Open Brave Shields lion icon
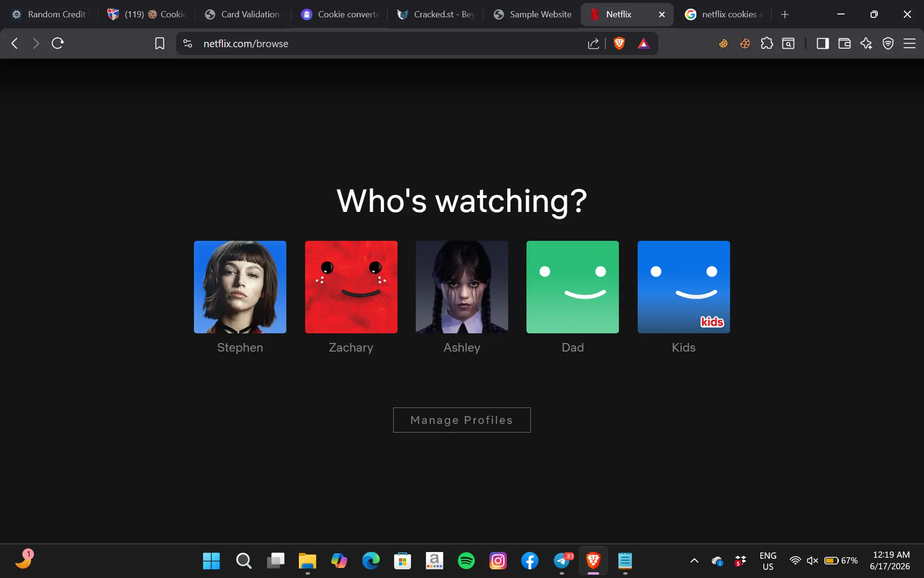Viewport: 924px width, 578px height. tap(619, 43)
